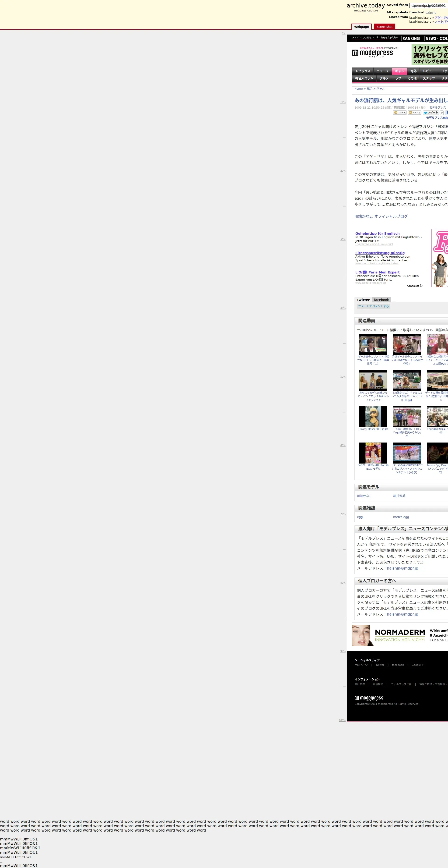This screenshot has width=448, height=868.
Task: Click the AdChoices triangle icon
Action: coord(421,286)
